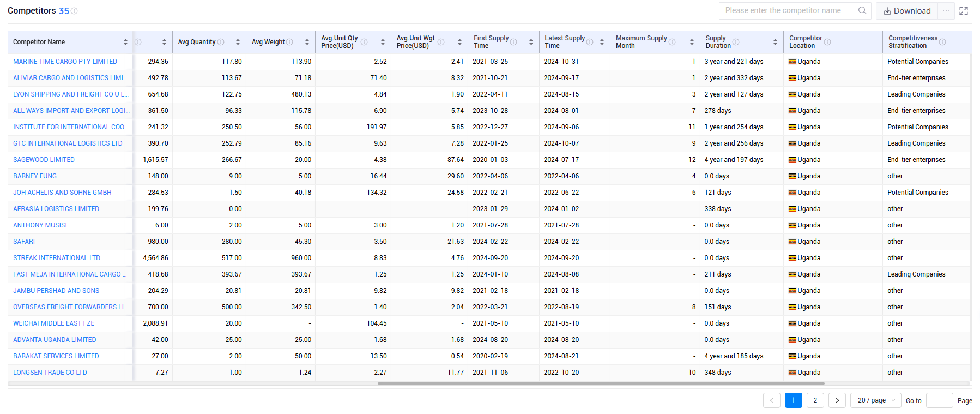The height and width of the screenshot is (414, 980).
Task: Go to page 2
Action: pos(815,400)
